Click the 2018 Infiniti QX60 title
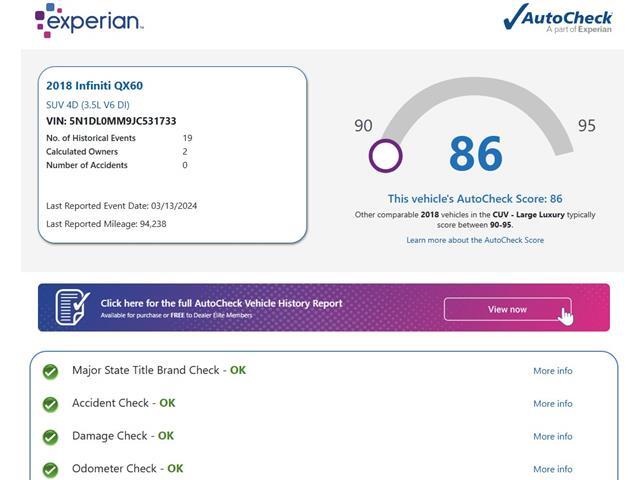Screen dimensions: 640x480 click(94, 86)
